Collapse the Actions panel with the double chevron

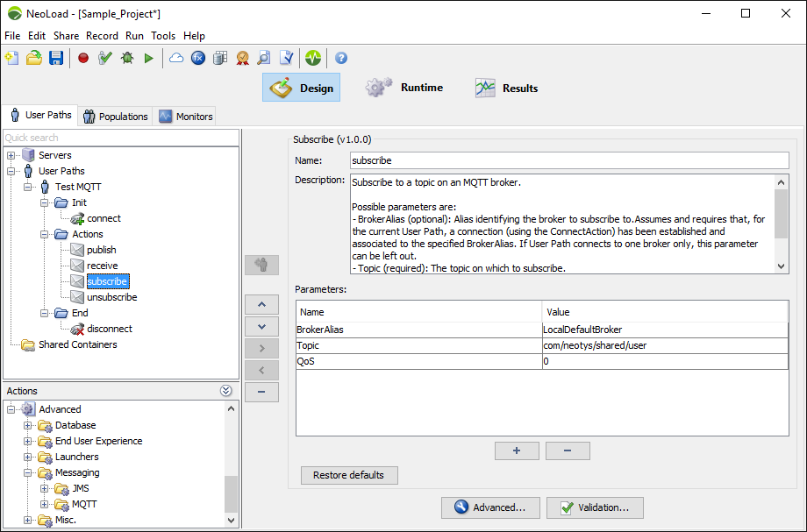[x=225, y=391]
